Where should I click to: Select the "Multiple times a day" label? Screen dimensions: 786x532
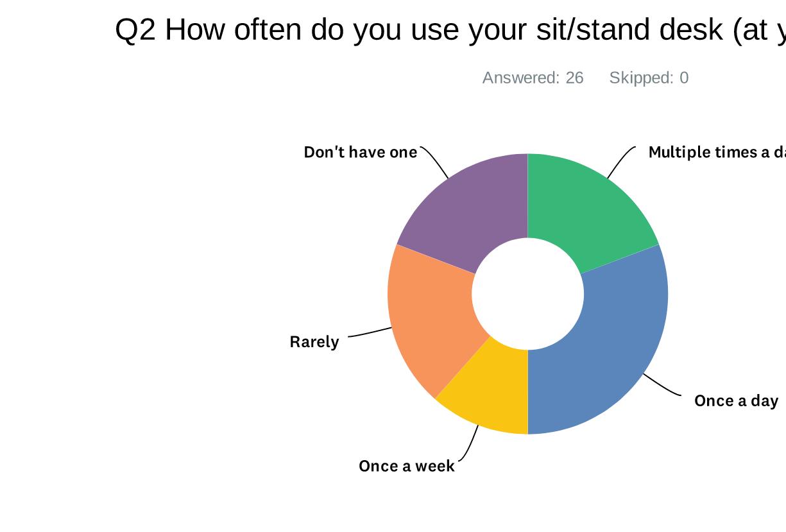coord(717,152)
